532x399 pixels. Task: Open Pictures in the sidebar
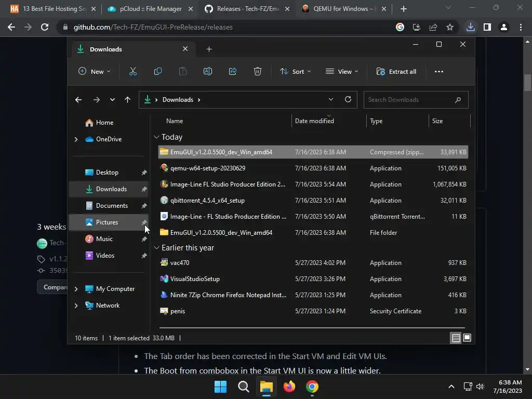click(107, 222)
